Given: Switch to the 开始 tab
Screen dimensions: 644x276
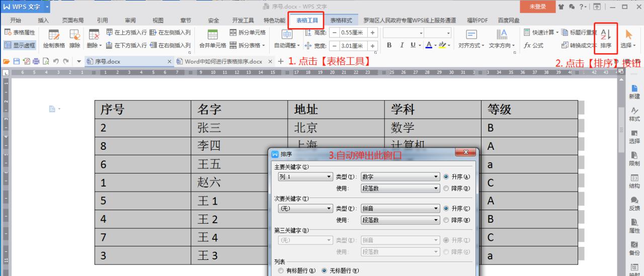Looking at the screenshot, I should coord(16,20).
